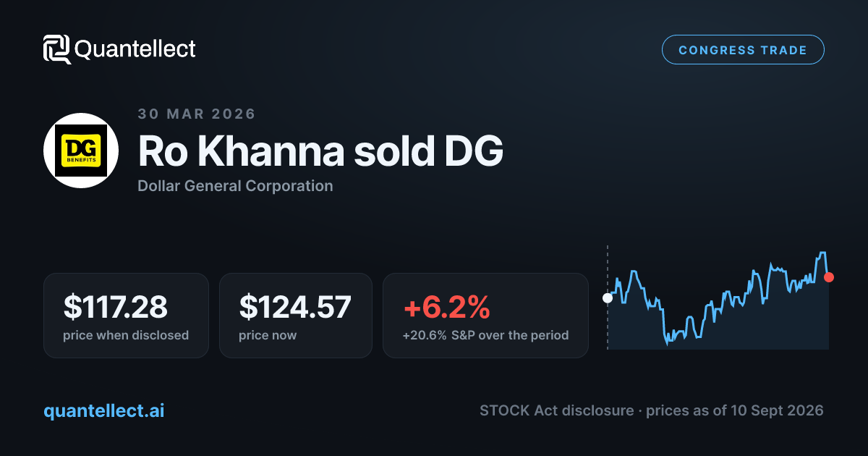Click the $124.57 price now card
Viewport: 868px width, 456px height.
(x=296, y=316)
